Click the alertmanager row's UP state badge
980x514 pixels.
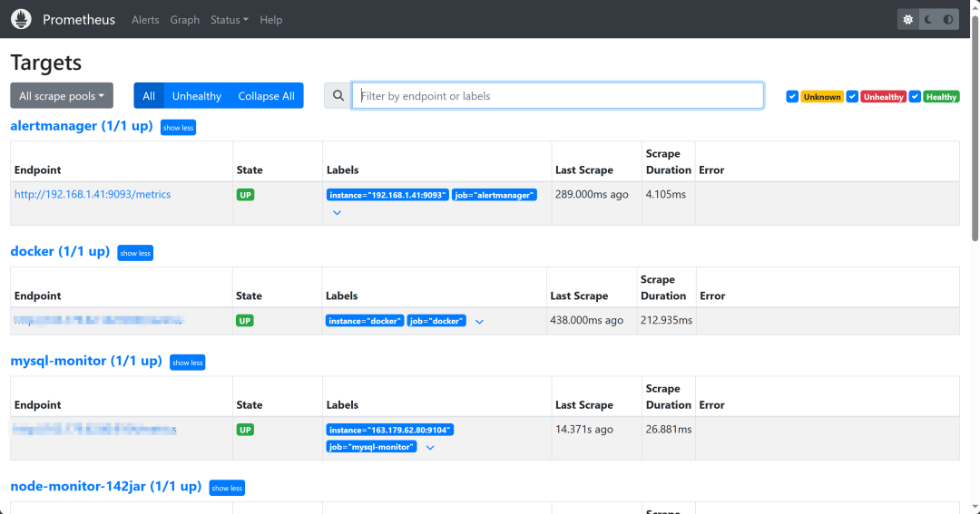click(x=245, y=195)
